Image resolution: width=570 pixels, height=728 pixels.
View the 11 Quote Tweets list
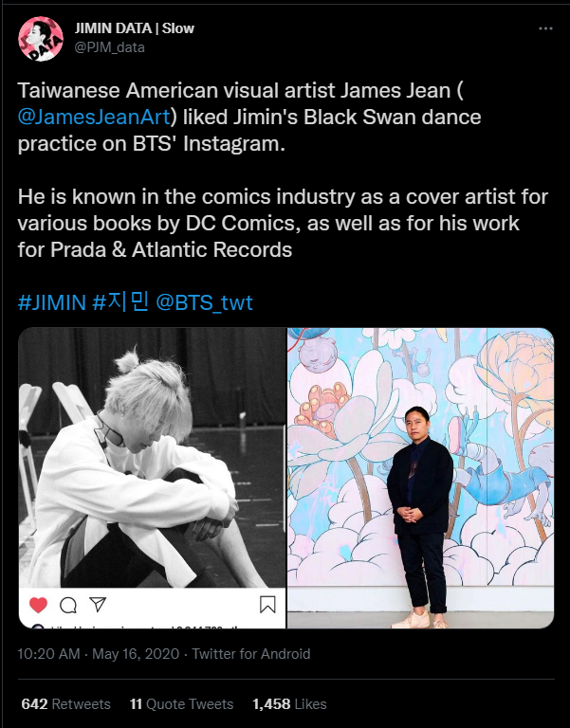point(182,704)
